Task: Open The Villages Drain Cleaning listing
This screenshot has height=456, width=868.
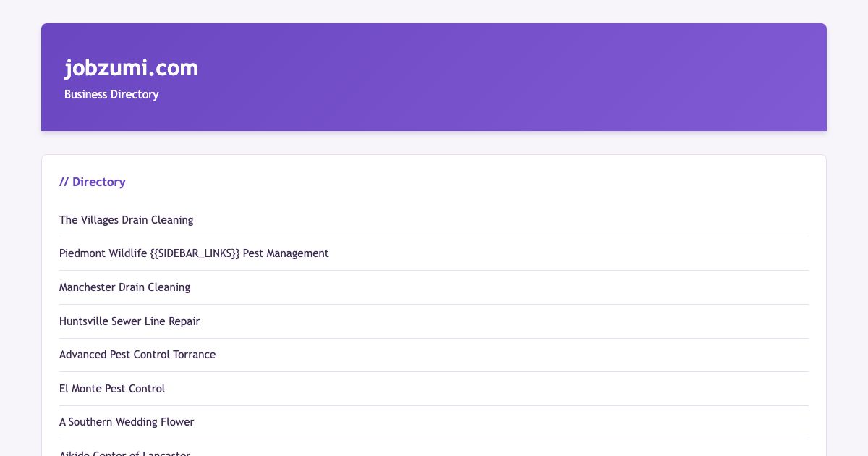Action: click(127, 220)
